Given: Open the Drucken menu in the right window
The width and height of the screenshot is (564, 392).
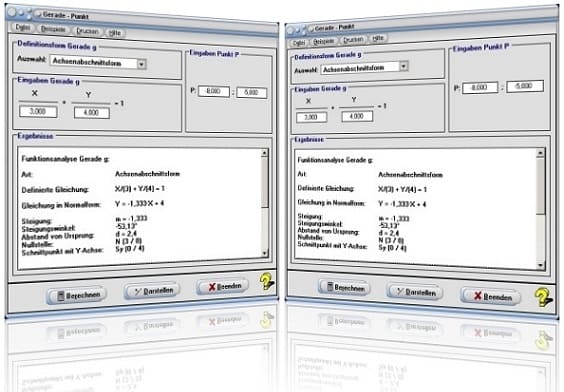Looking at the screenshot, I should (353, 39).
